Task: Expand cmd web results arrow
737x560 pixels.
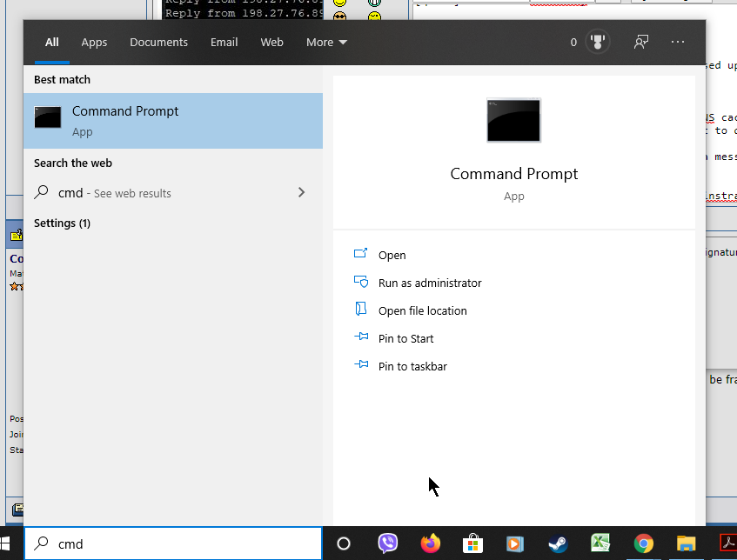Action: point(301,192)
